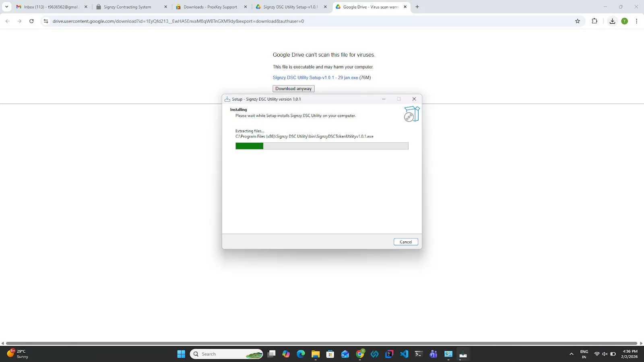644x362 pixels.
Task: Click the installation progress bar
Action: click(x=322, y=146)
